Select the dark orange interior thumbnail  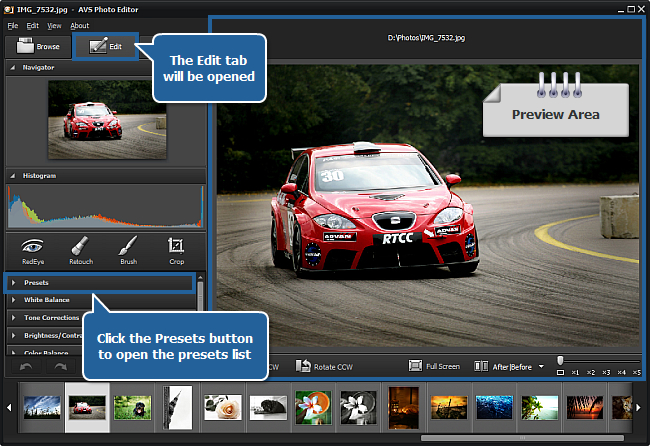(x=403, y=407)
